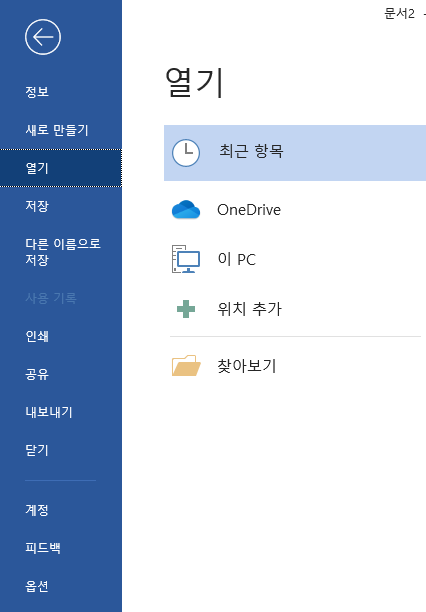This screenshot has height=612, width=426.
Task: Select 최근 항목 location text
Action: point(251,151)
